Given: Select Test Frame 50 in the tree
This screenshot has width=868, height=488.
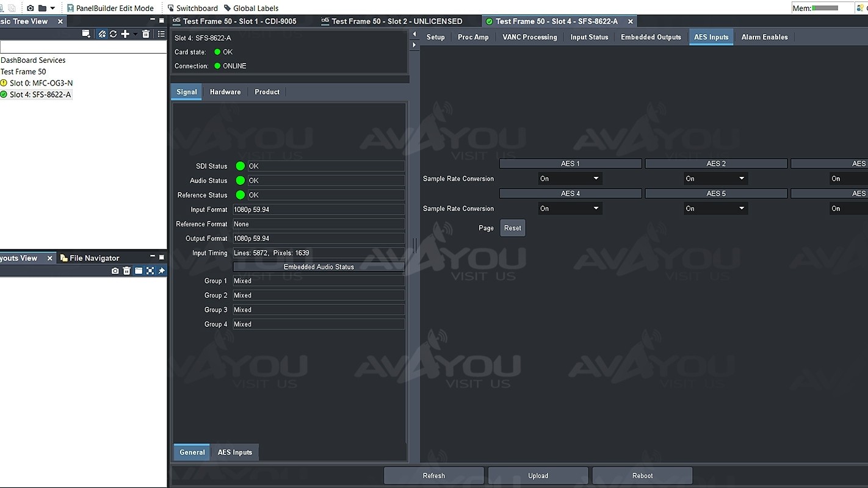Looking at the screenshot, I should 23,71.
